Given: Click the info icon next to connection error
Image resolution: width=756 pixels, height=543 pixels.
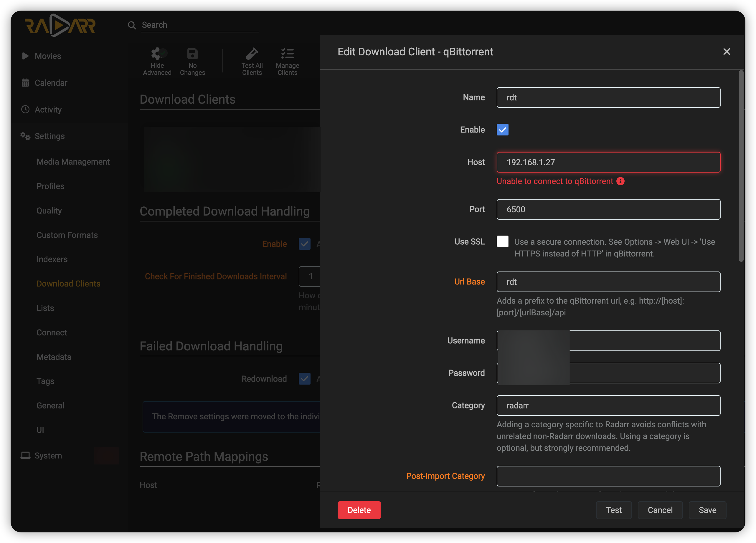Looking at the screenshot, I should (x=620, y=181).
